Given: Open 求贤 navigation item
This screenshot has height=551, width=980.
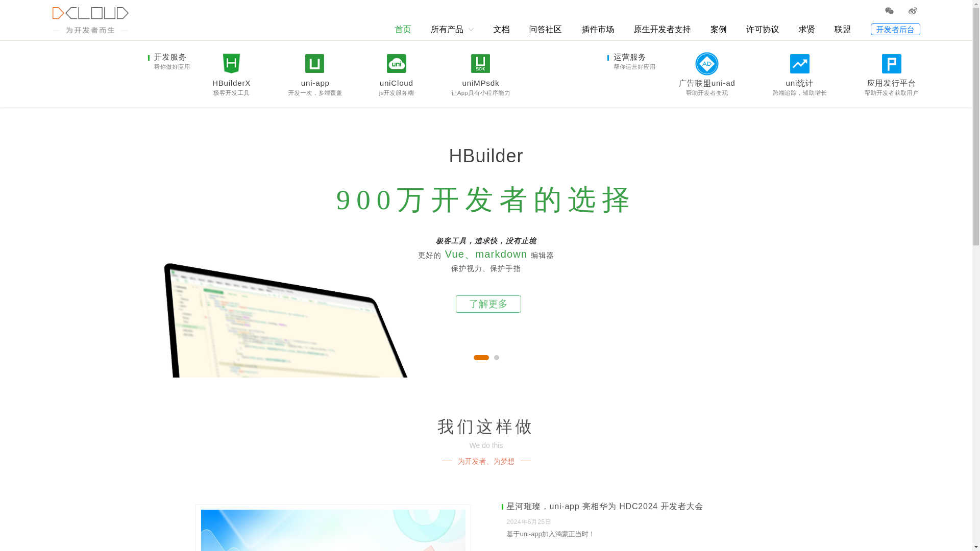Looking at the screenshot, I should 807,30.
